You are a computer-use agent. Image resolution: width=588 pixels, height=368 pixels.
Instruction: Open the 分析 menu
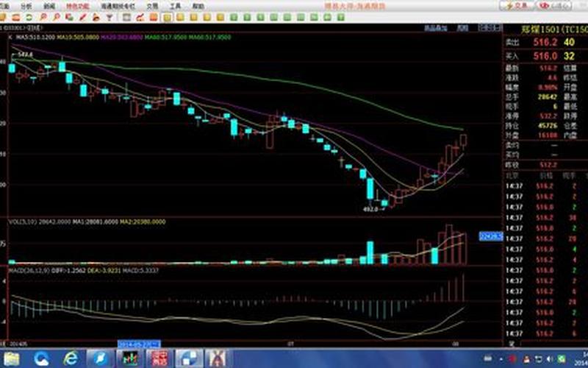pos(26,5)
